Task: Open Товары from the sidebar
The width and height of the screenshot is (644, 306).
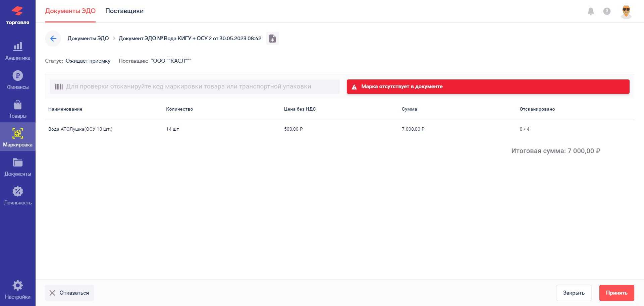Action: 17,109
